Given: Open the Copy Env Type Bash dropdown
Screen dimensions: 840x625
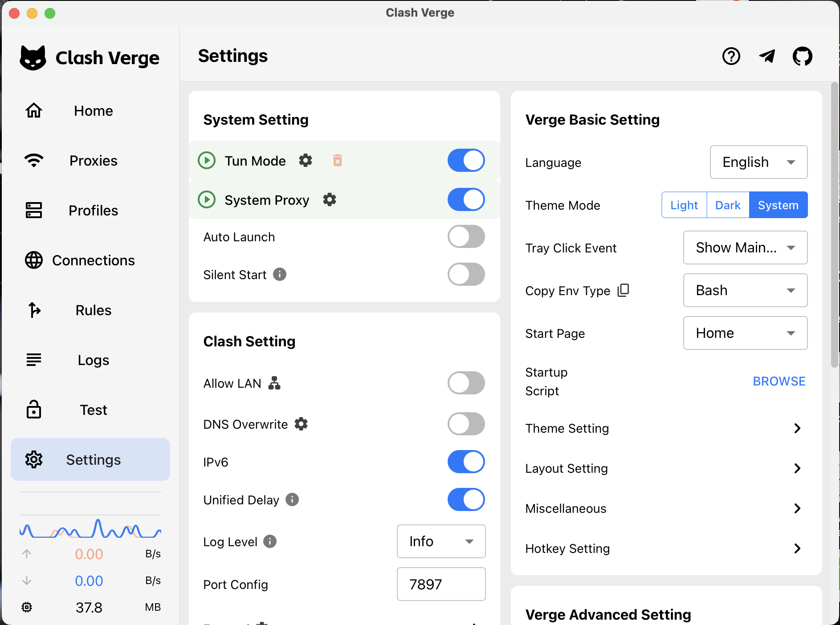Looking at the screenshot, I should [x=745, y=290].
